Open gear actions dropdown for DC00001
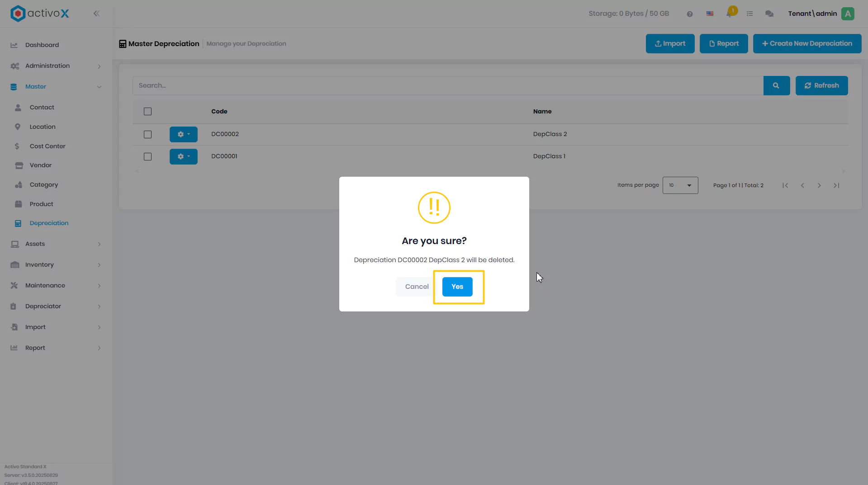Viewport: 868px width, 485px height. point(183,156)
